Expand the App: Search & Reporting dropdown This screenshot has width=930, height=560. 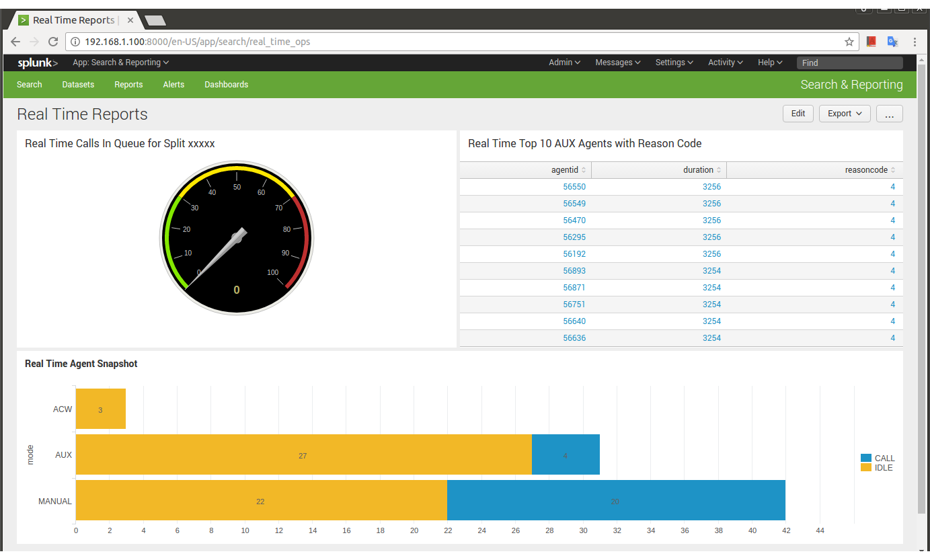120,63
